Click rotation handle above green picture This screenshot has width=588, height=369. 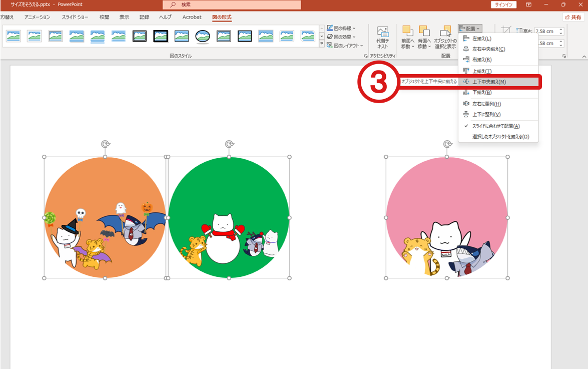click(x=229, y=144)
